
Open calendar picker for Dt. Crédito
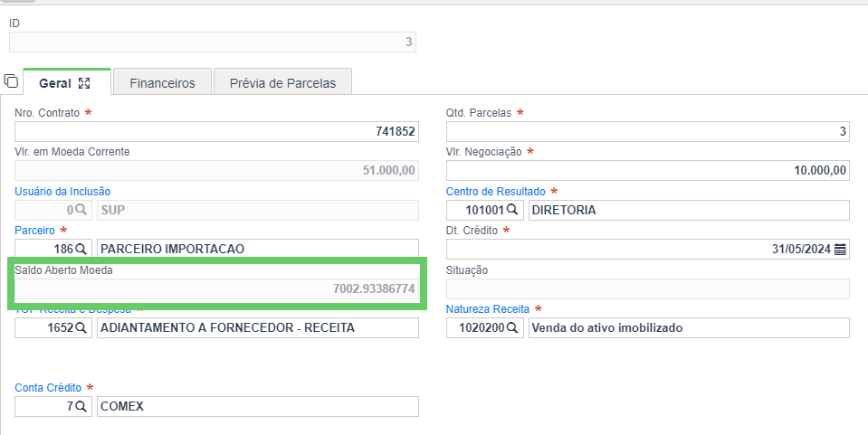[x=840, y=249]
